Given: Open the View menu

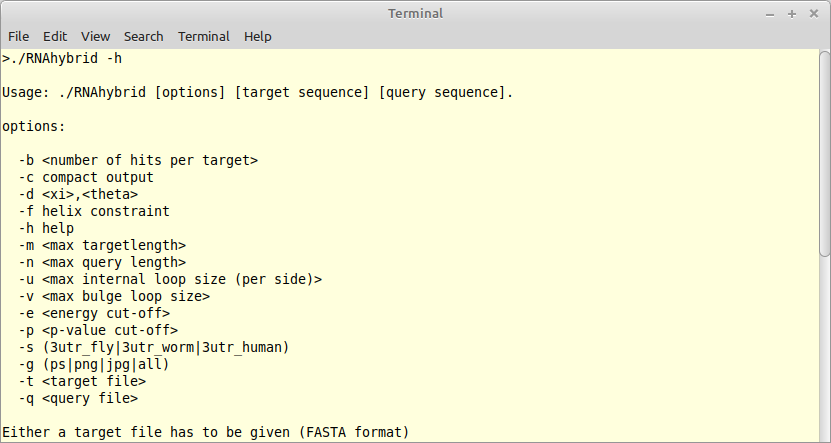Looking at the screenshot, I should pyautogui.click(x=95, y=37).
